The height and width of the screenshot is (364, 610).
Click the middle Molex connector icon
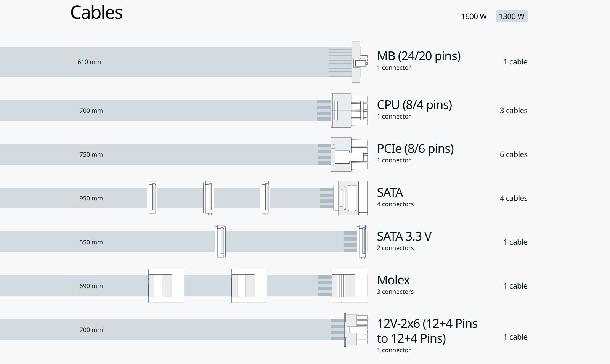249,286
